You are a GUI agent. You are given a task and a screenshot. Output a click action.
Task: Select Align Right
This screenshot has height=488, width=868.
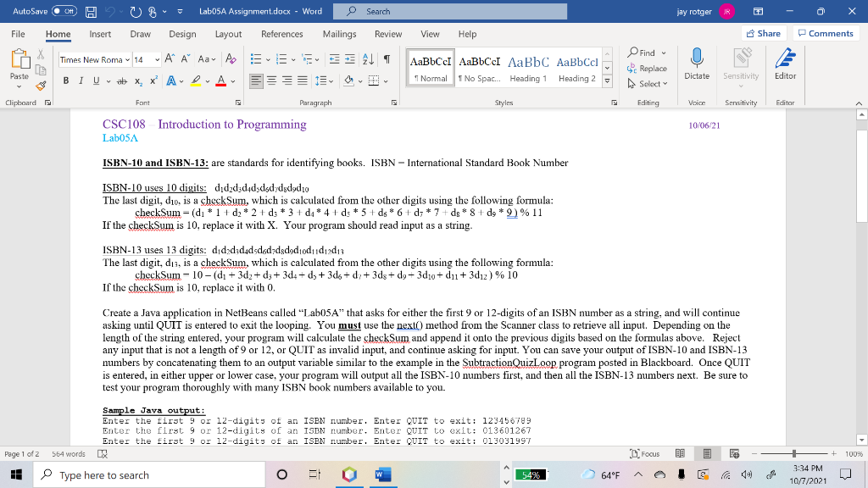(287, 80)
